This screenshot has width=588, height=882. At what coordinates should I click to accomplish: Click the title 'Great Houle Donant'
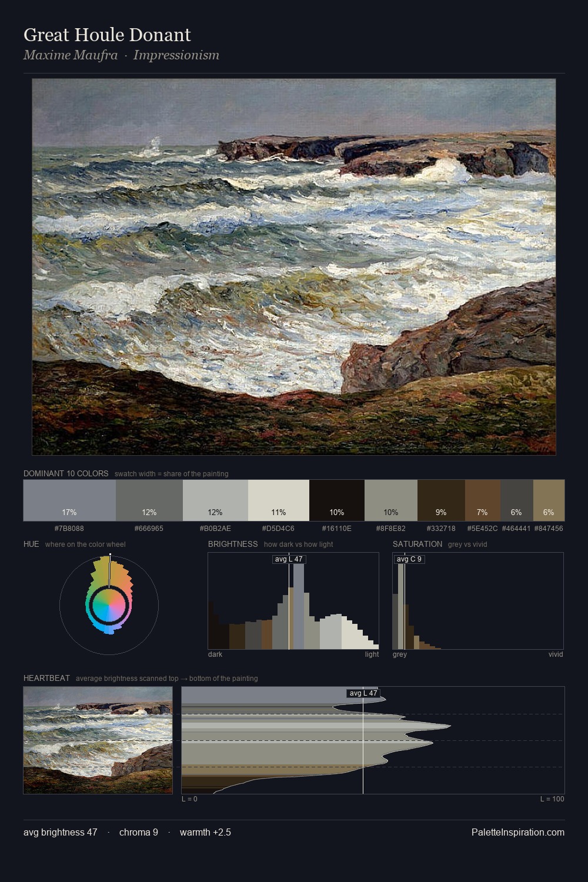[107, 35]
